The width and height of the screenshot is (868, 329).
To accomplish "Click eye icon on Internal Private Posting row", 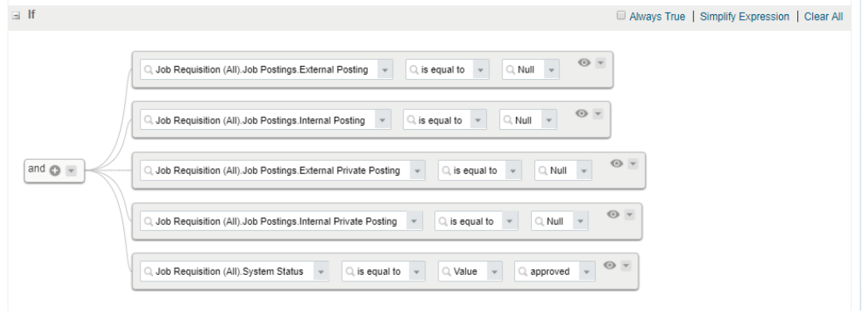I will tap(613, 214).
